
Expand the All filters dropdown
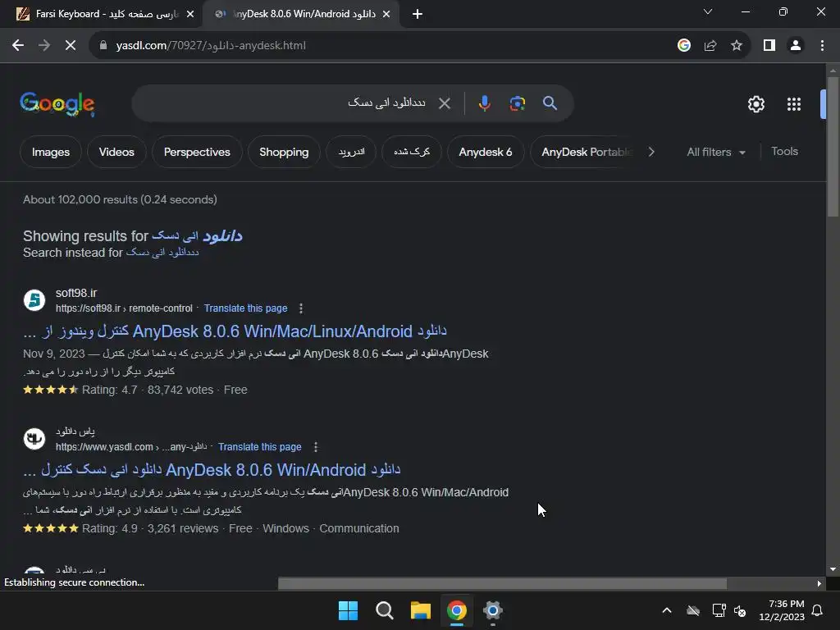(715, 152)
